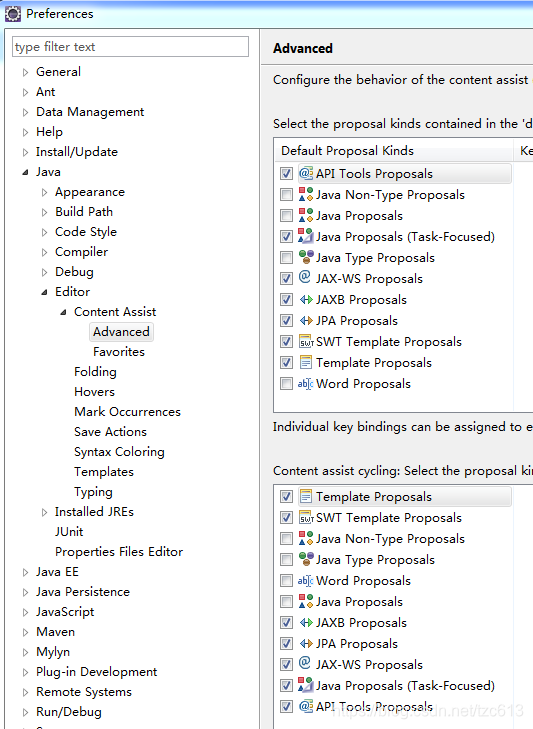Click SWT Template Proposals icon in default list
This screenshot has width=533, height=729.
coord(306,341)
